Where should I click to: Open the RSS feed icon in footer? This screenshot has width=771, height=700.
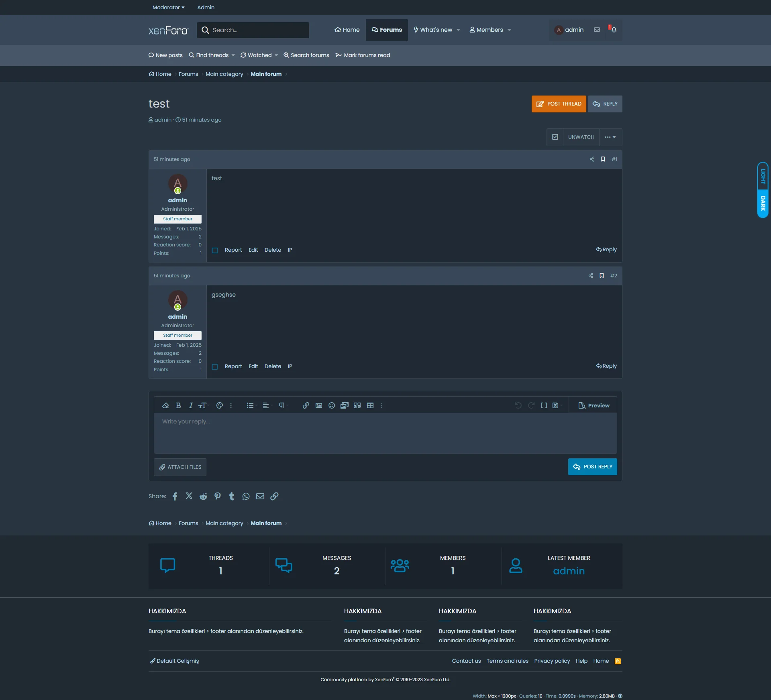pyautogui.click(x=618, y=661)
